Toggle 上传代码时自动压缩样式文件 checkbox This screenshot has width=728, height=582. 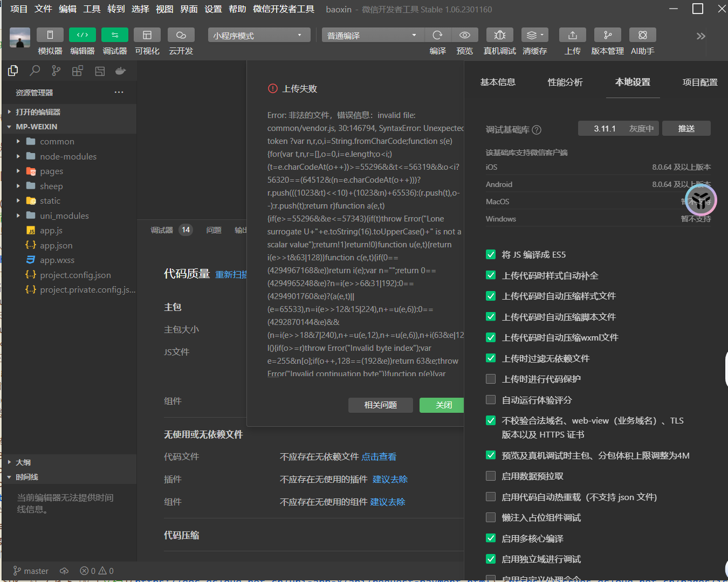[x=491, y=296]
